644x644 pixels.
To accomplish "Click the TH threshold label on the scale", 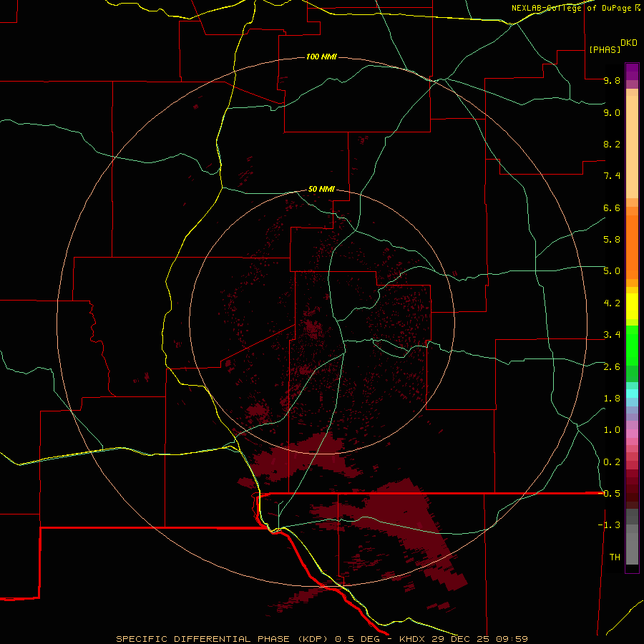I will 615,557.
